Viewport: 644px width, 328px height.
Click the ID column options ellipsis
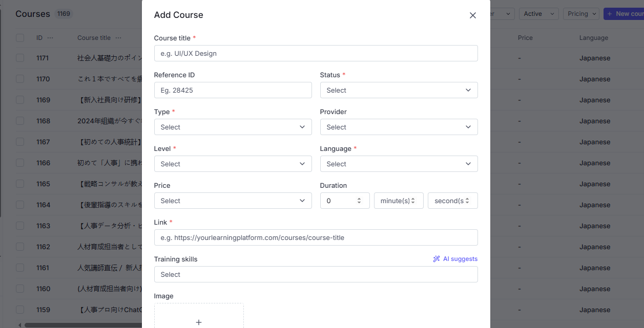[50, 38]
